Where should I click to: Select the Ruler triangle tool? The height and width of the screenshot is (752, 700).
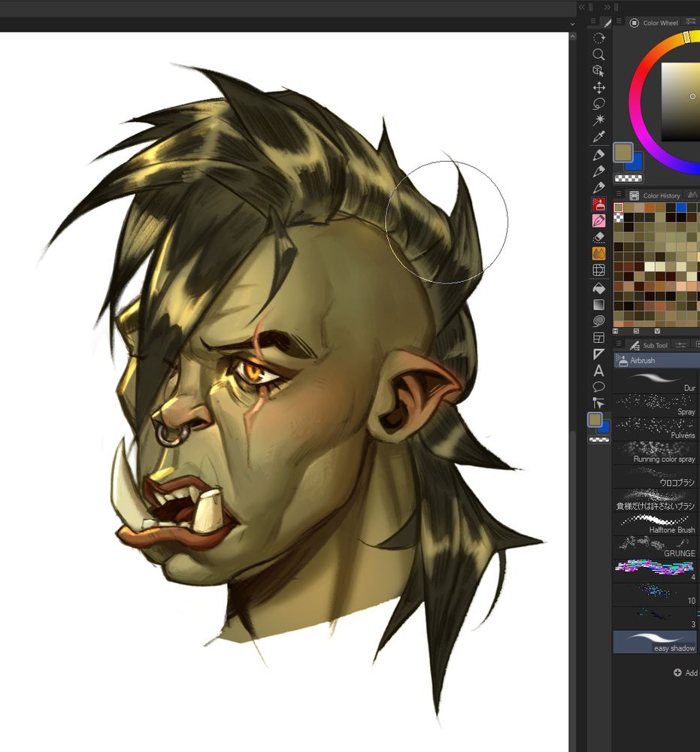point(598,354)
